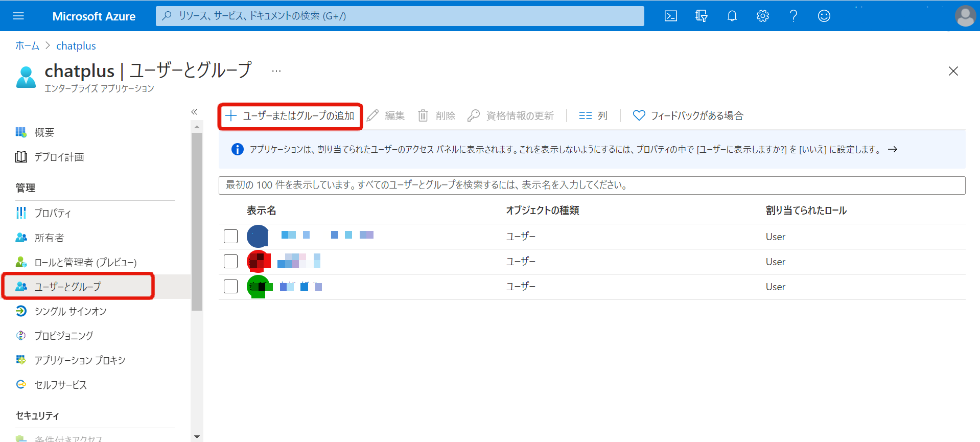Check the box for the red-avatar user
The image size is (980, 442).
pyautogui.click(x=231, y=262)
